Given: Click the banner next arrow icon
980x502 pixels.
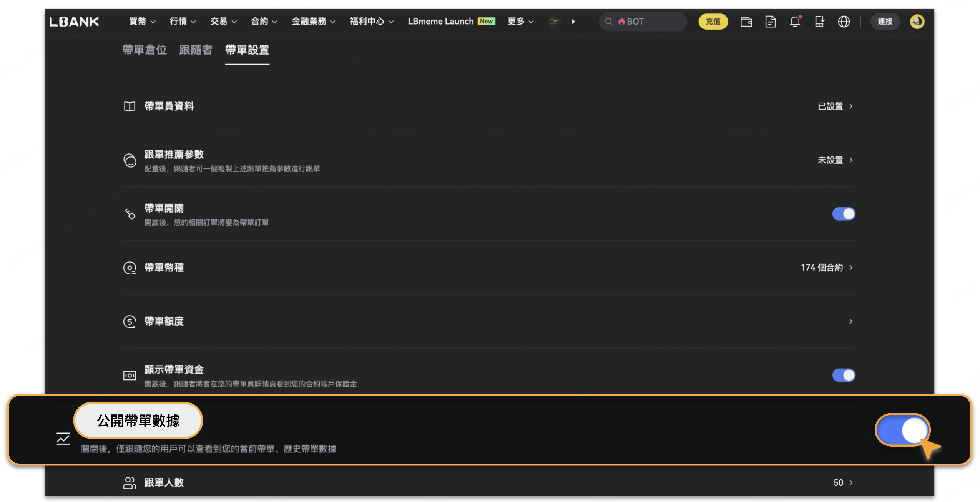Looking at the screenshot, I should tap(573, 22).
